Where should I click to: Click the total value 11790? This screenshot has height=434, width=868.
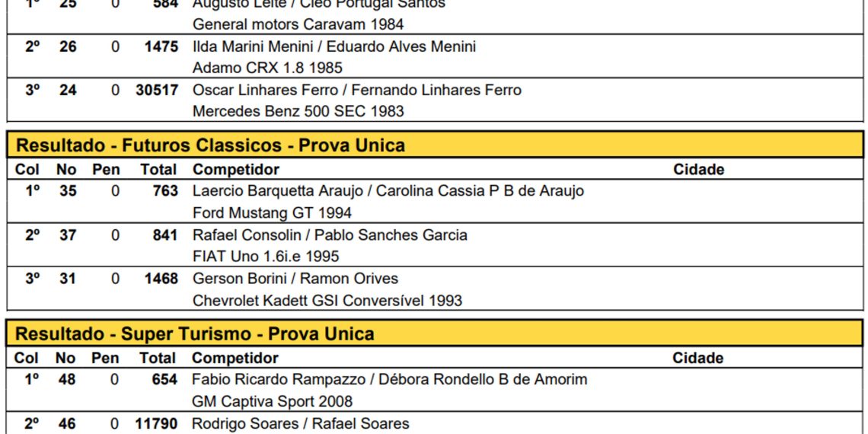click(156, 423)
